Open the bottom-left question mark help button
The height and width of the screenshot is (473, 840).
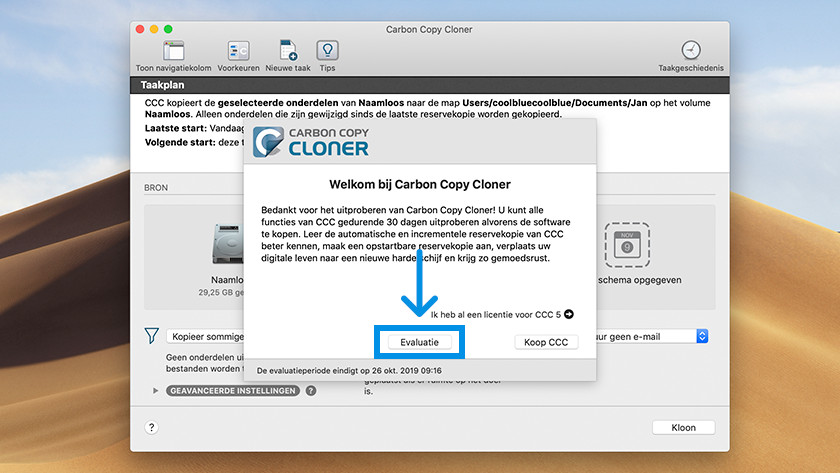coord(152,427)
